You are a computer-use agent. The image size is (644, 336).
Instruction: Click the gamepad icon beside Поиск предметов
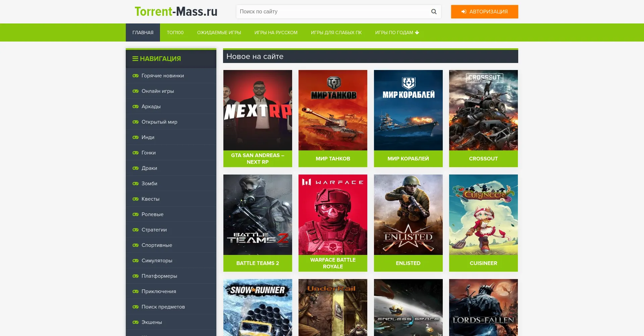pos(136,307)
